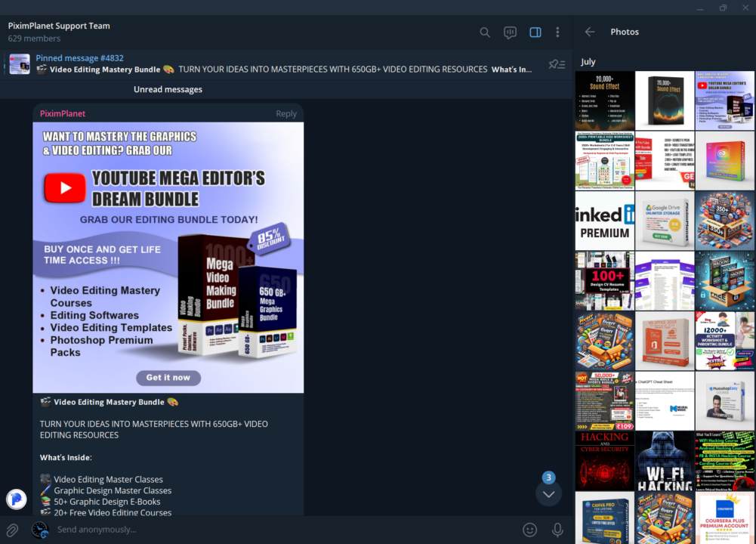Open Printable Kids Worksheet bundle photo

pyautogui.click(x=605, y=161)
